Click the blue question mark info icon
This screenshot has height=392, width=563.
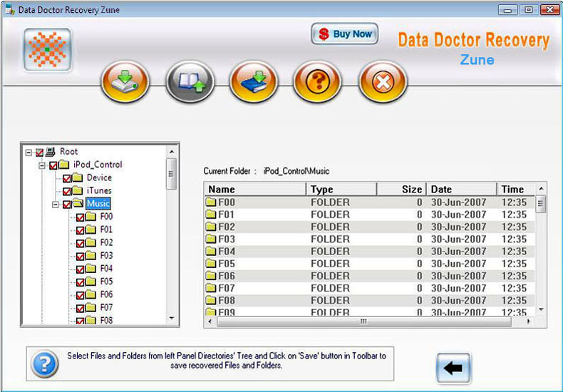[x=44, y=364]
